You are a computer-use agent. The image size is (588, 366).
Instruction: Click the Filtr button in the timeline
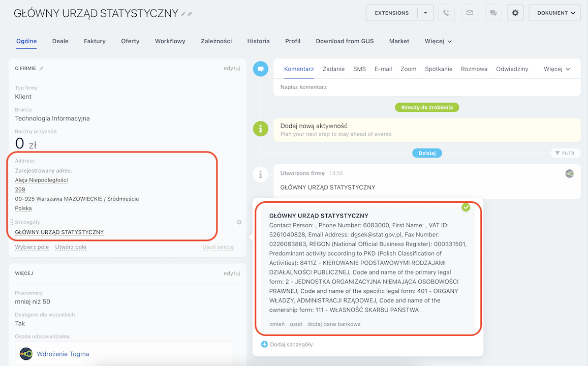[x=565, y=153]
